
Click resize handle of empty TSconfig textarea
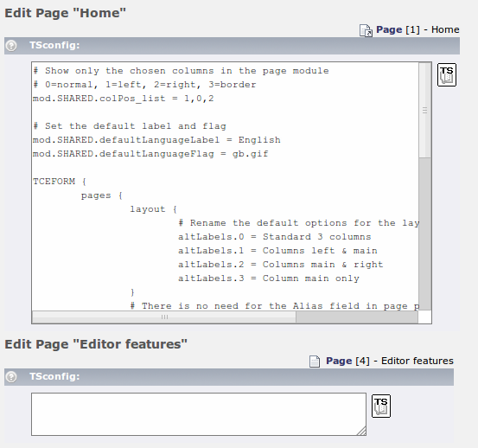click(362, 431)
